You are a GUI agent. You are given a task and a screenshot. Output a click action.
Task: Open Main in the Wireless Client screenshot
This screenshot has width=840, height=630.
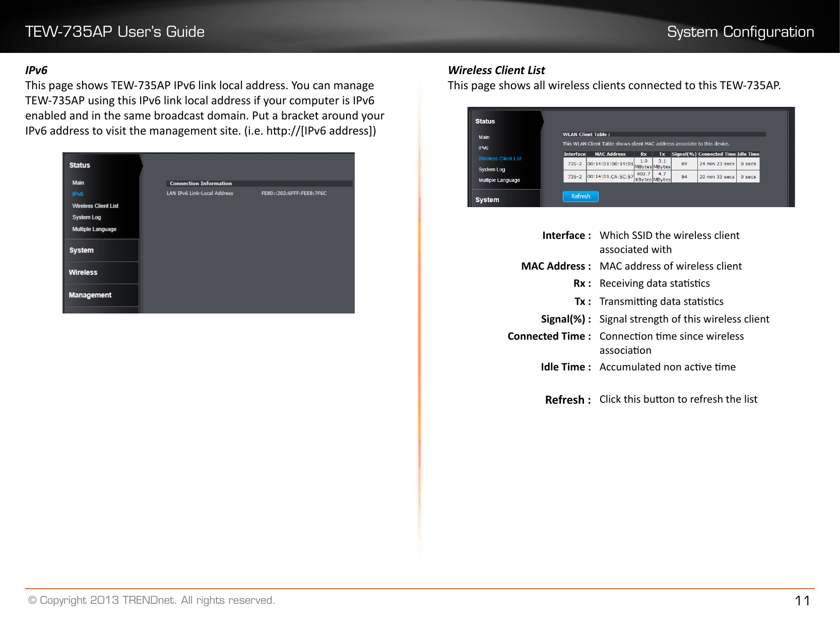pyautogui.click(x=484, y=137)
